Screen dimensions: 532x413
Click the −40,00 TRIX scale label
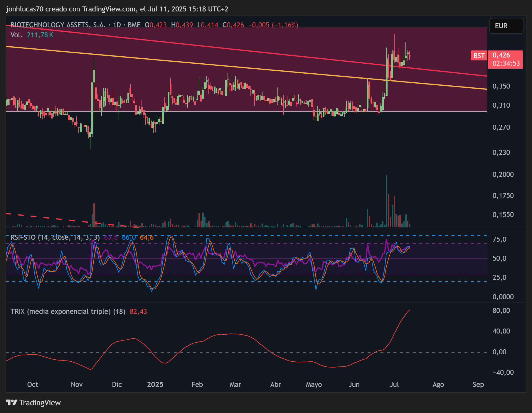(x=503, y=373)
